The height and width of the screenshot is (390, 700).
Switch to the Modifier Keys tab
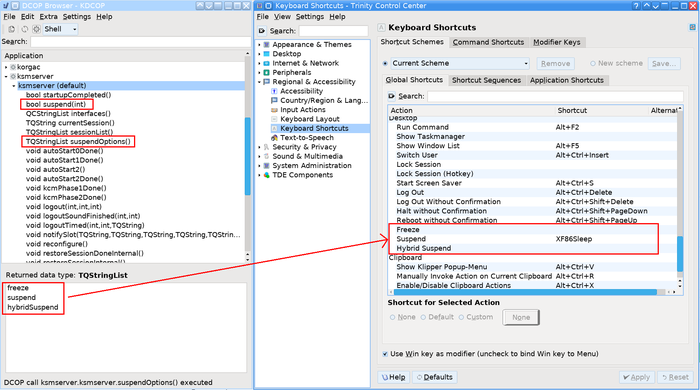[557, 42]
